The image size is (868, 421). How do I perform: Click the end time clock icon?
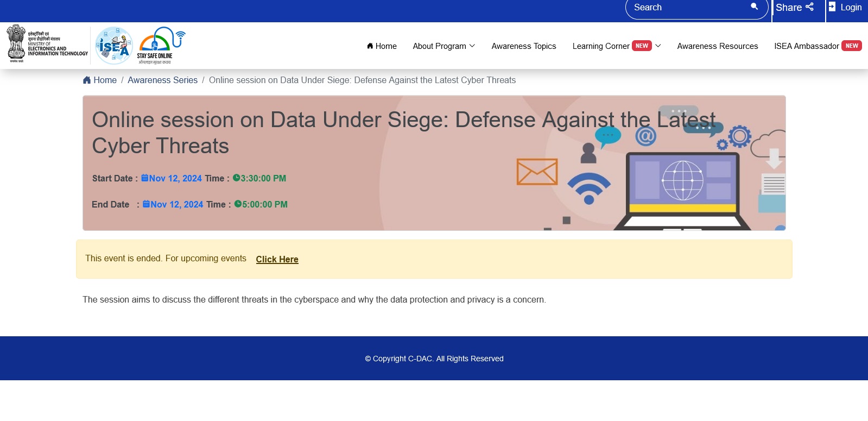click(x=238, y=204)
